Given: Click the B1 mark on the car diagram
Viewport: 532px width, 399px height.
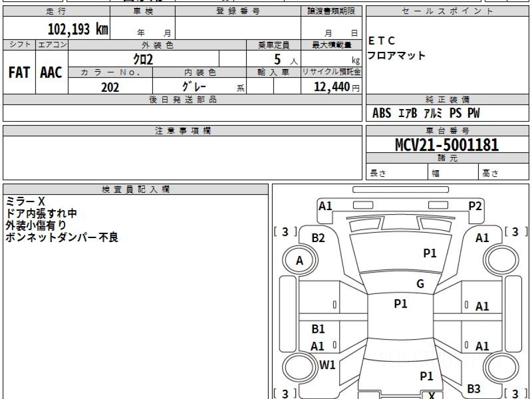Looking at the screenshot, I should coord(318,329).
